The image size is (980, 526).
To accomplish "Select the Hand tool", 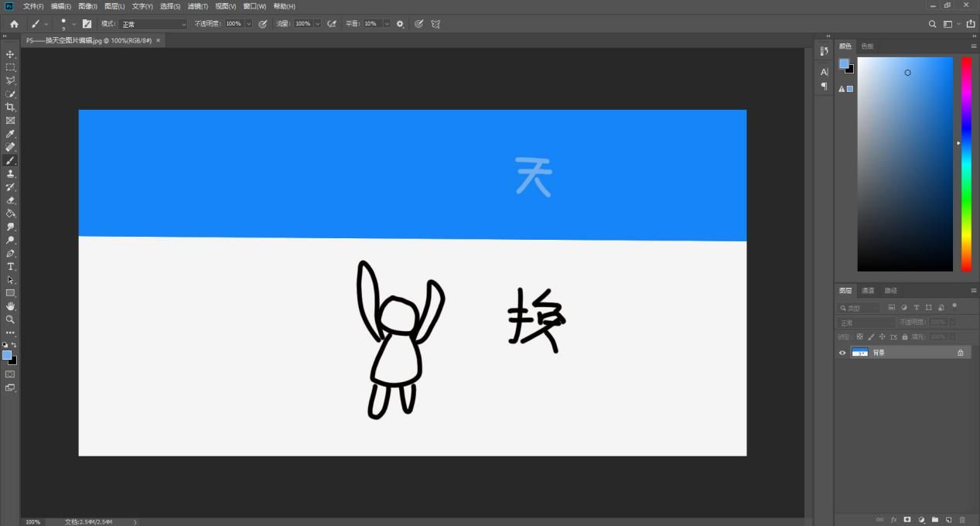I will [10, 306].
